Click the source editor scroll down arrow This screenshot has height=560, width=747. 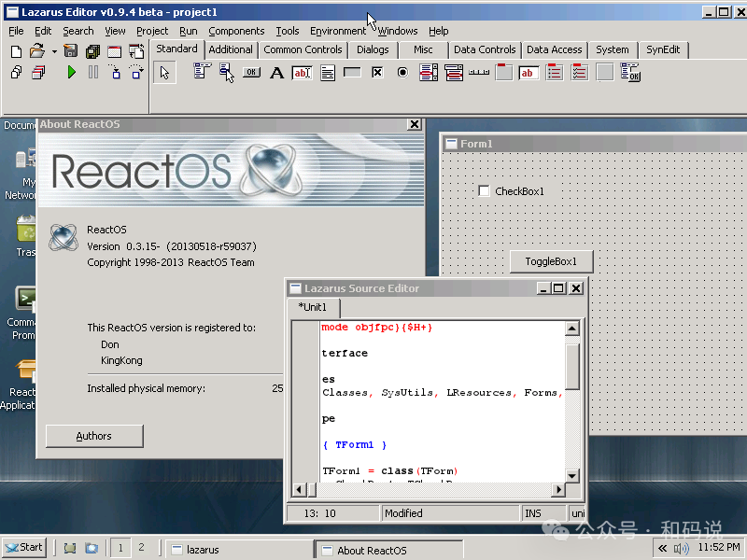pos(572,475)
